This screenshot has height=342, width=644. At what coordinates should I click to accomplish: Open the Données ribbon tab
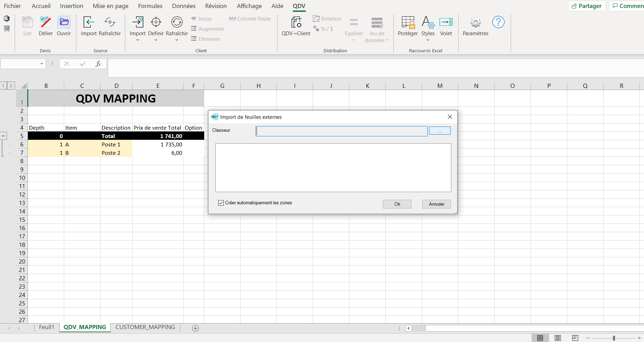tap(184, 6)
